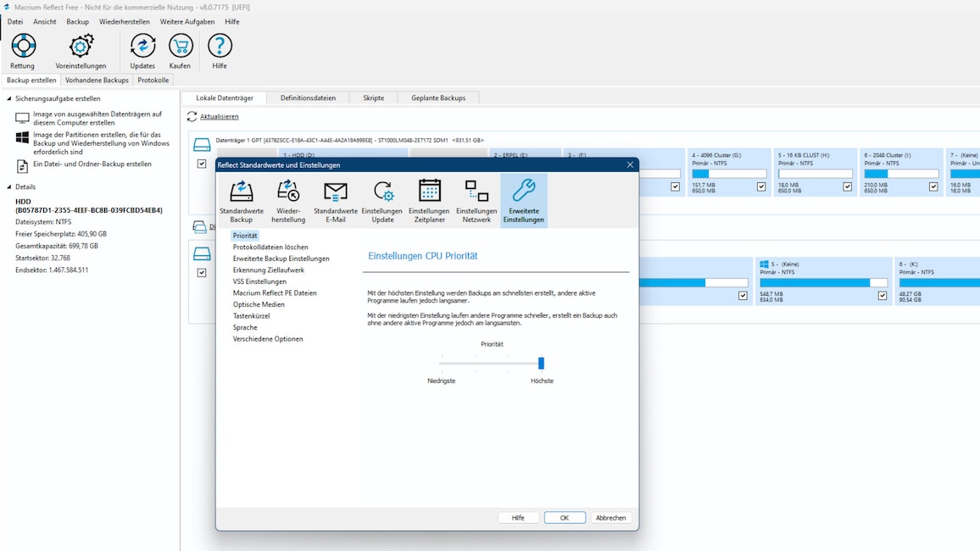
Task: Collapse the Details section
Action: tap(9, 186)
